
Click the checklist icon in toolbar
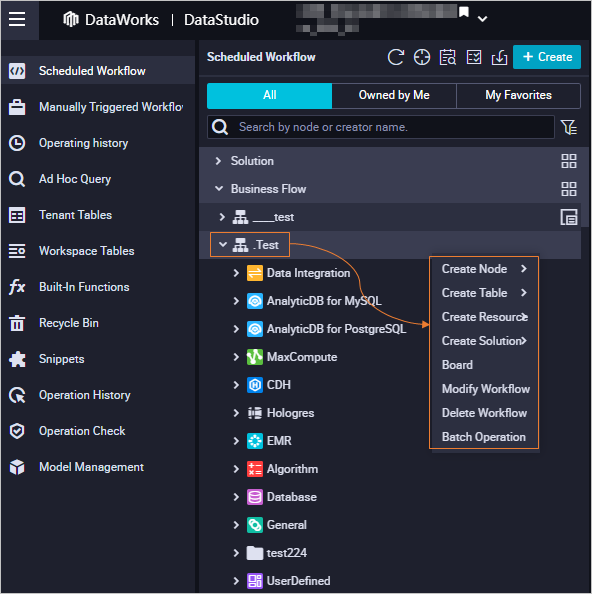pyautogui.click(x=474, y=58)
